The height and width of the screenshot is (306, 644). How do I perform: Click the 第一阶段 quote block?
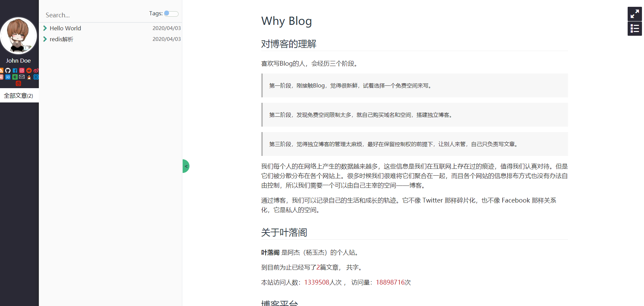click(x=415, y=85)
